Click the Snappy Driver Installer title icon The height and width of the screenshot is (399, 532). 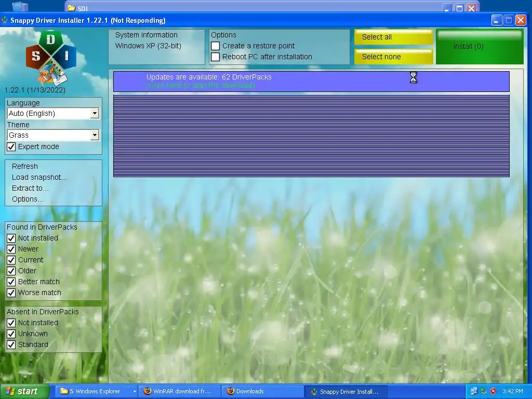(x=4, y=20)
